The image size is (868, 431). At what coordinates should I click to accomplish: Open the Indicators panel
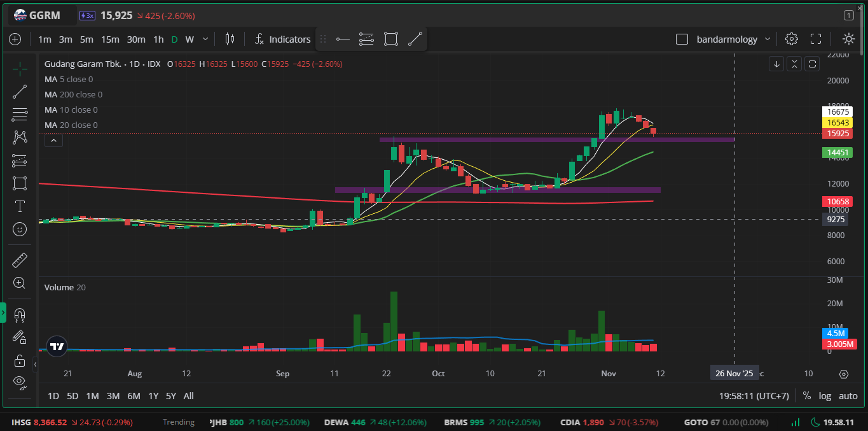pos(282,39)
